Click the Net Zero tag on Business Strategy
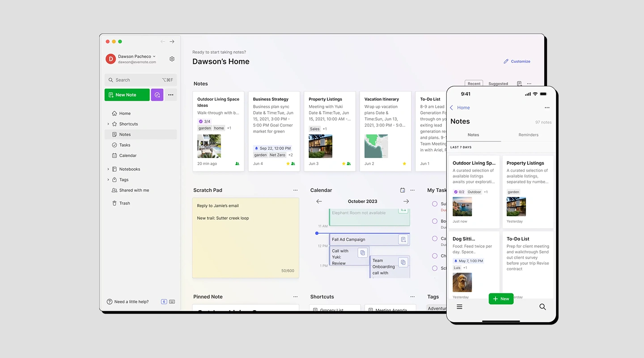 coord(277,155)
